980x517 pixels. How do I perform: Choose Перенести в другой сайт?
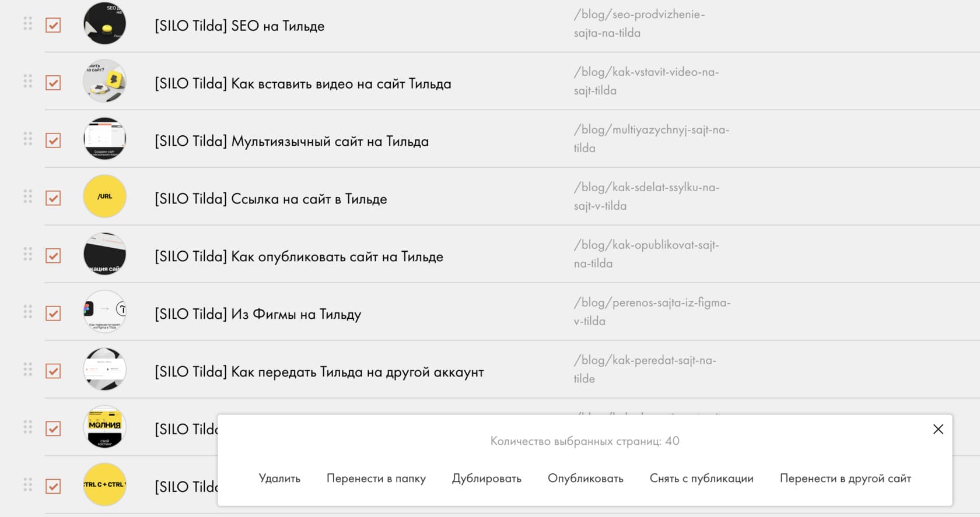tap(845, 479)
